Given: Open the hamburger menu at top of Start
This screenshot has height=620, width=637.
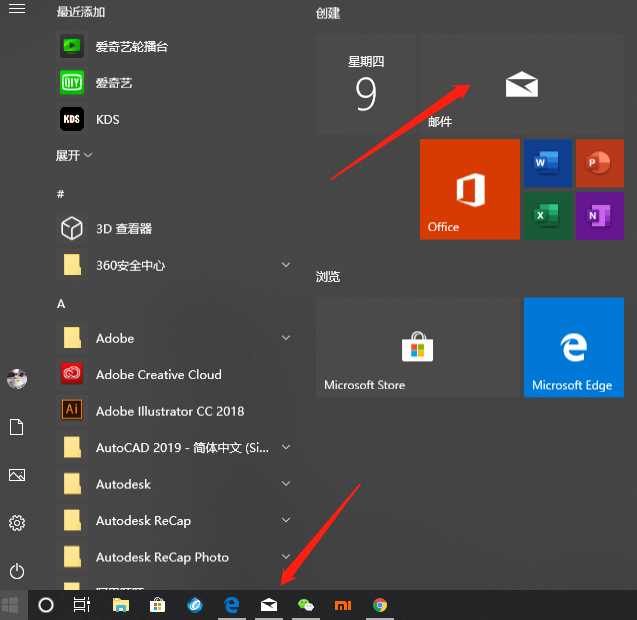Looking at the screenshot, I should point(17,8).
